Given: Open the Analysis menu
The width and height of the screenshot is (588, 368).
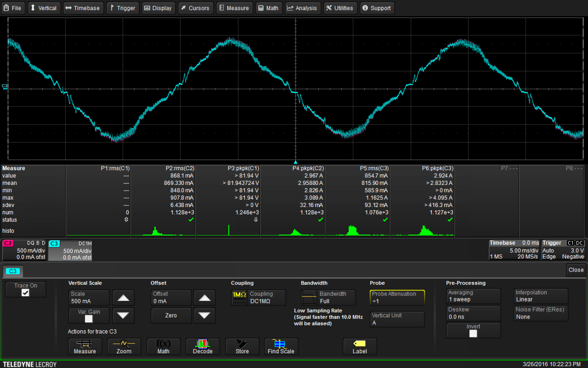Looking at the screenshot, I should coord(302,8).
